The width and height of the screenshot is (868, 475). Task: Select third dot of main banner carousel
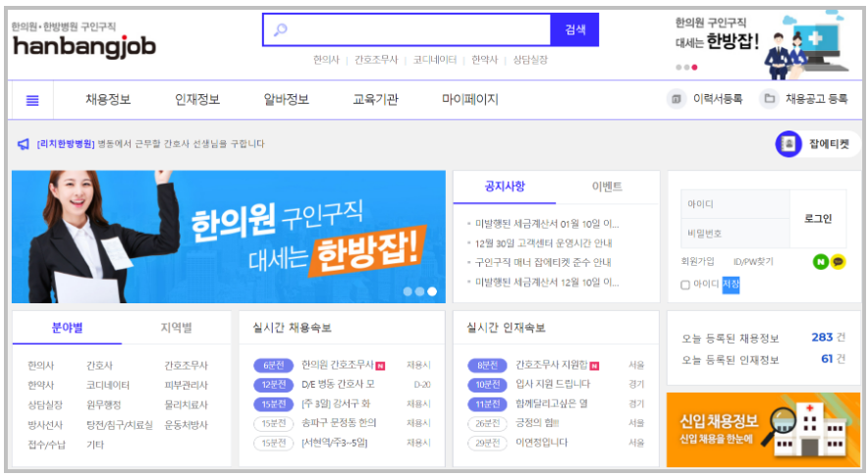point(432,291)
